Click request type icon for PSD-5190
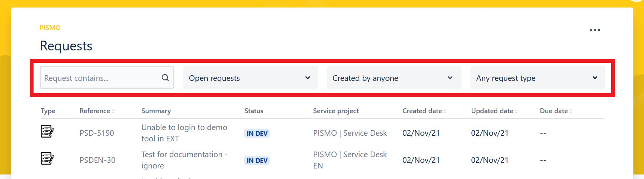Viewport: 644px width, 179px height. pyautogui.click(x=48, y=132)
